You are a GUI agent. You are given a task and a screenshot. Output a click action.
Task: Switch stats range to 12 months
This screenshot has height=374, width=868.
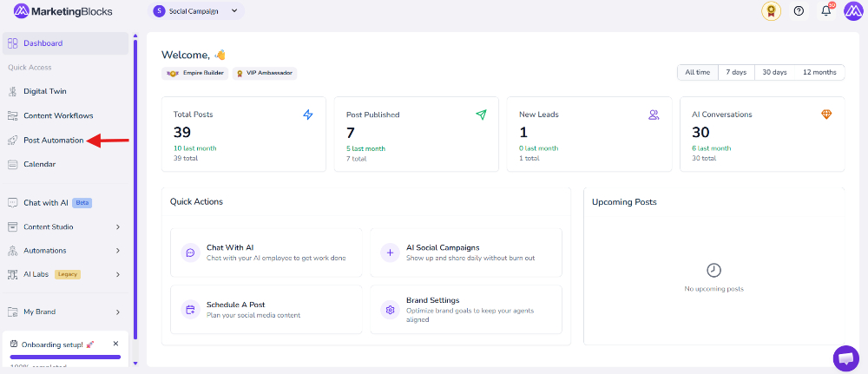coord(820,73)
